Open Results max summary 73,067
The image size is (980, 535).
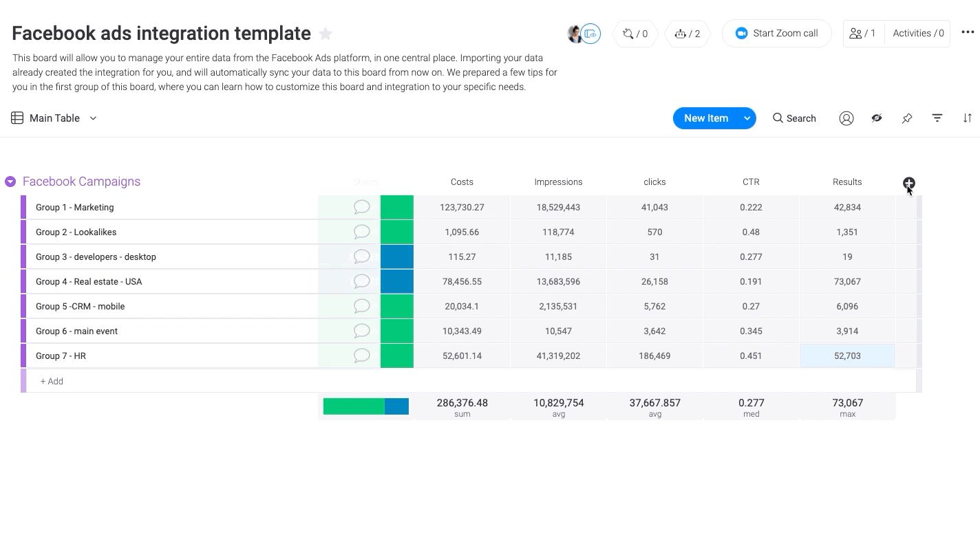point(847,407)
